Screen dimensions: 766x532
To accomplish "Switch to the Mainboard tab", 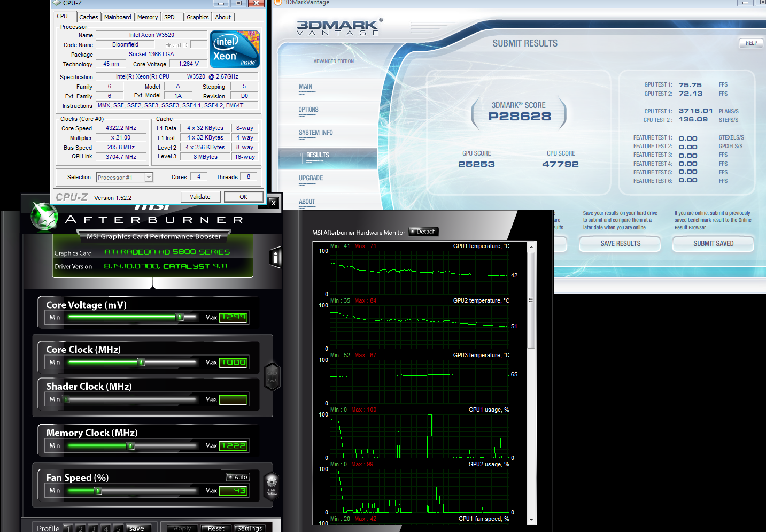I will click(x=118, y=17).
